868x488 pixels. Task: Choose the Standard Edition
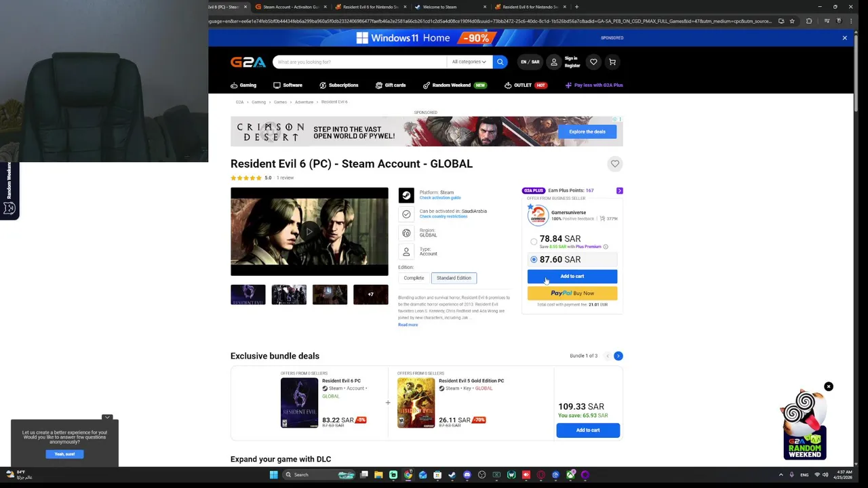pyautogui.click(x=454, y=278)
